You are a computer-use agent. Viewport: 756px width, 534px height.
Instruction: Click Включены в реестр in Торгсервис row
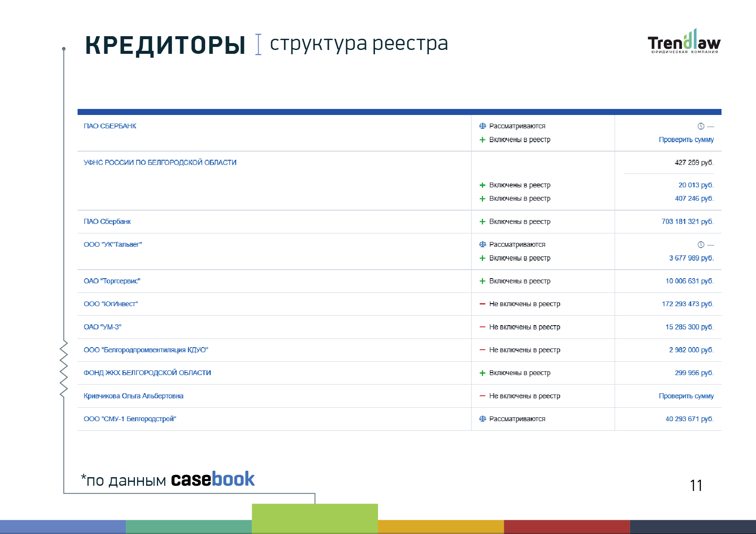coord(520,281)
